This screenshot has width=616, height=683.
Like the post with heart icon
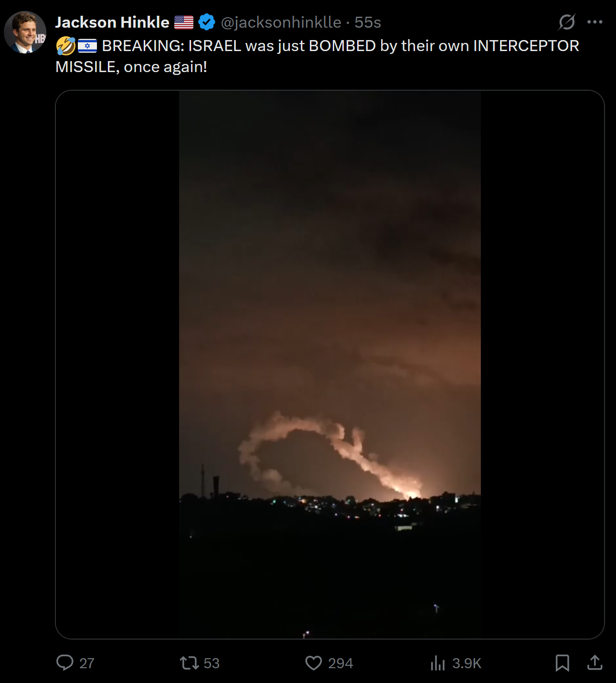(x=314, y=663)
